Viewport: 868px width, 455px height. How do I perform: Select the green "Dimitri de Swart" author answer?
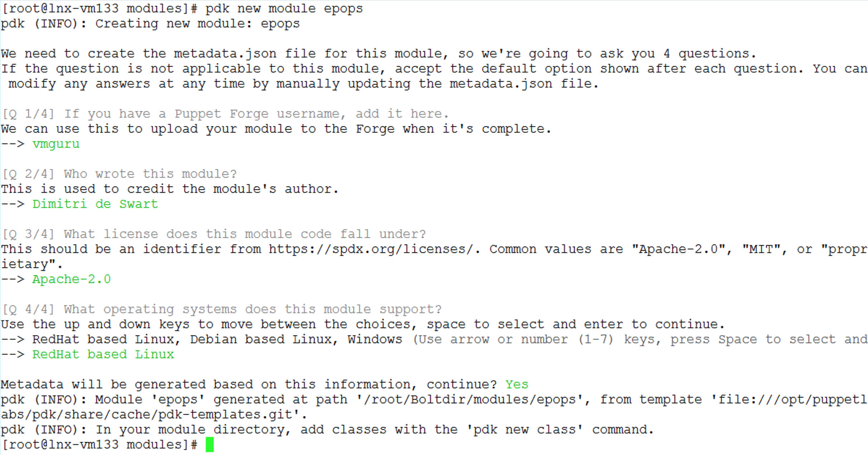(x=95, y=204)
